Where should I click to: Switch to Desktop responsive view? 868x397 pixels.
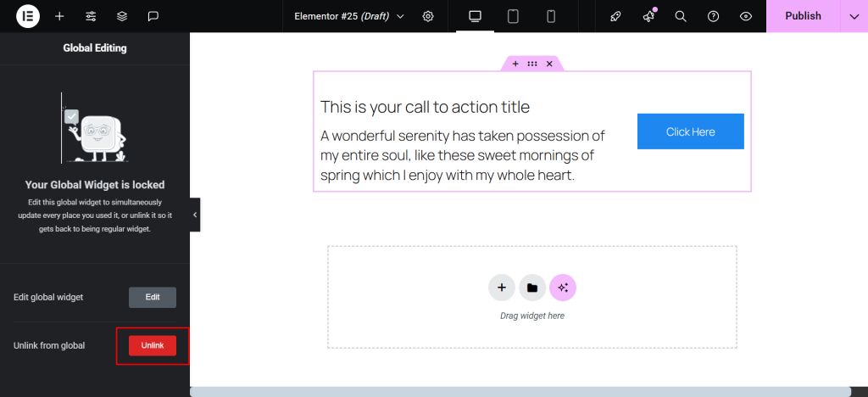pyautogui.click(x=475, y=16)
